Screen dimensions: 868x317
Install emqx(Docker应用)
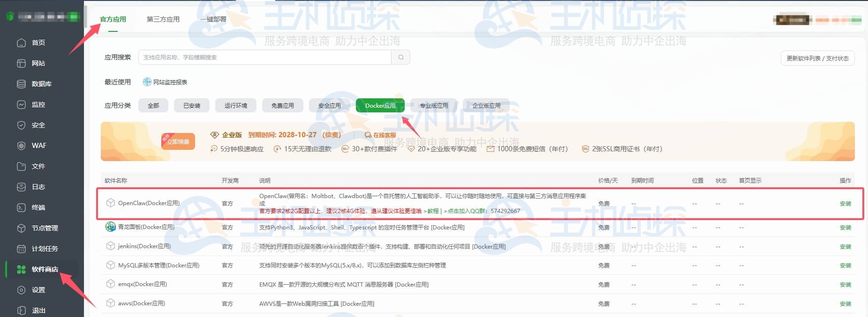(x=845, y=284)
